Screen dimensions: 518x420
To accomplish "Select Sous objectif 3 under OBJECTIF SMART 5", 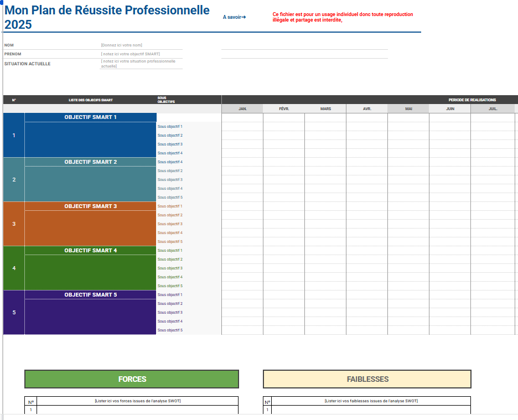I will (x=169, y=312).
